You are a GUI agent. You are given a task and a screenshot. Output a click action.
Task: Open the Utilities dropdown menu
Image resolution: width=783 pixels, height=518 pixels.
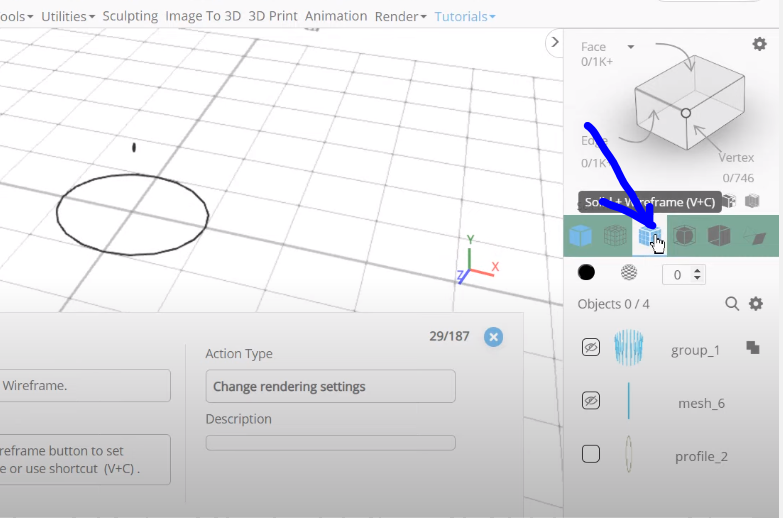pyautogui.click(x=68, y=16)
